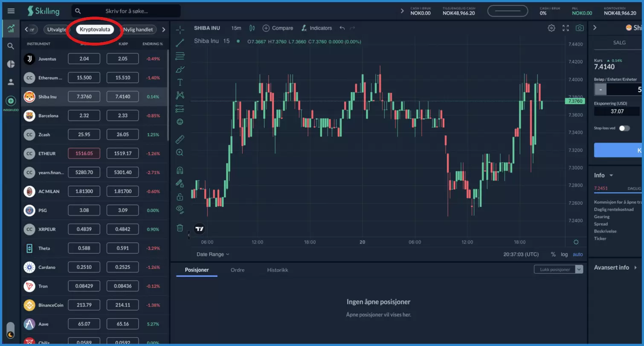The width and height of the screenshot is (644, 346).
Task: Click the Compare button
Action: [278, 28]
